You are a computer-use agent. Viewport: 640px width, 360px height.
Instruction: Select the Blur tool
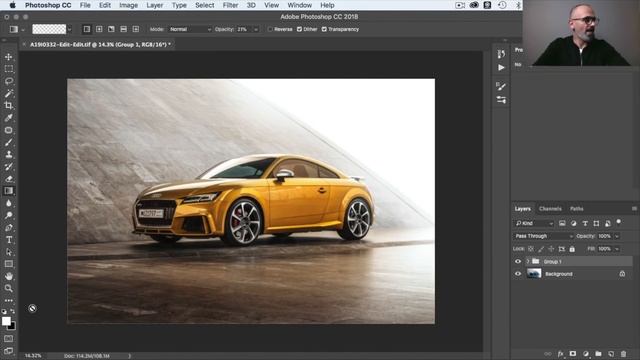tap(9, 203)
